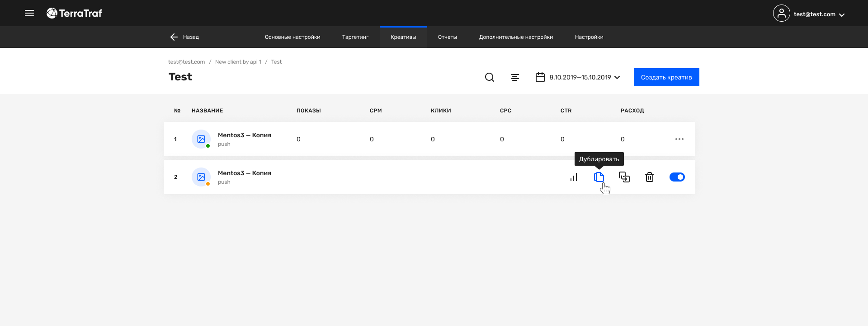Image resolution: width=868 pixels, height=326 pixels.
Task: Open the Основные настройки tab
Action: point(292,37)
